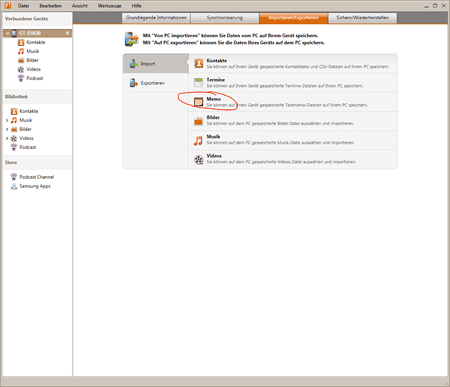Screen dimensions: 450x387
Task: Open Podcast text in Bibliothek
Action: pyautogui.click(x=28, y=147)
